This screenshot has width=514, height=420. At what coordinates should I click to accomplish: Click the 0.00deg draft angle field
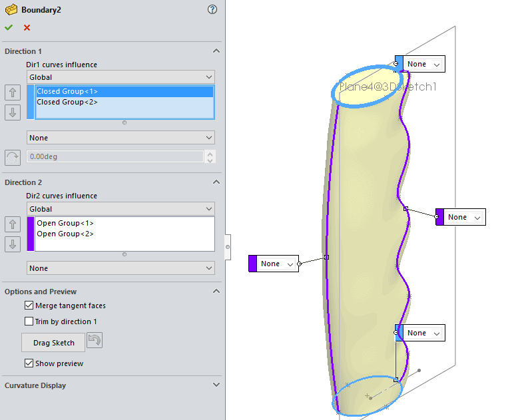coord(115,156)
